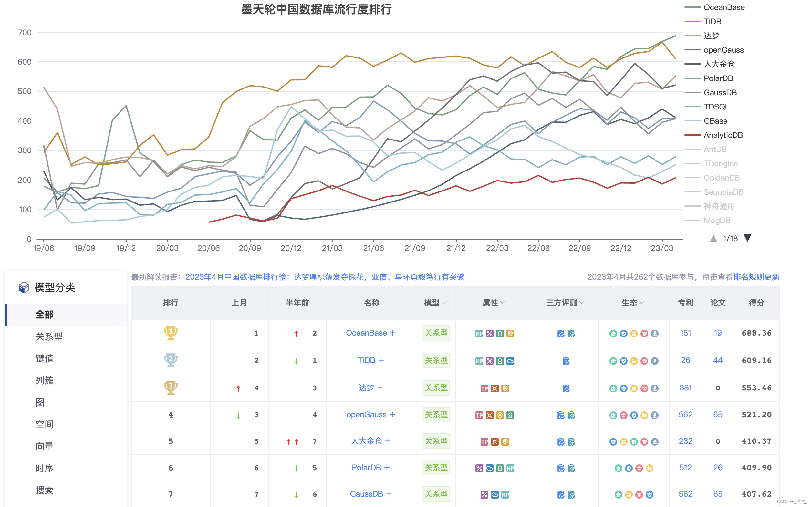The height and width of the screenshot is (507, 812).
Task: Click the patent count 381 for 达梦
Action: pos(686,388)
